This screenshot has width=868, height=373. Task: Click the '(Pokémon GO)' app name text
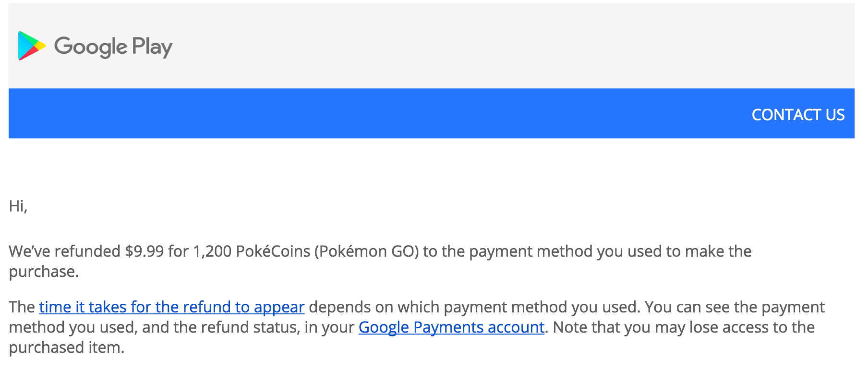click(367, 251)
